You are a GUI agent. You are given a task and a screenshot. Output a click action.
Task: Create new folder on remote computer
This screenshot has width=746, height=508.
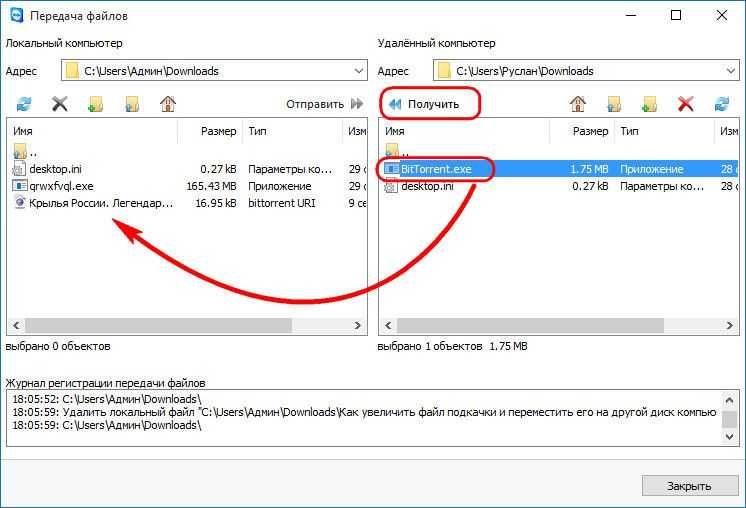tap(649, 104)
